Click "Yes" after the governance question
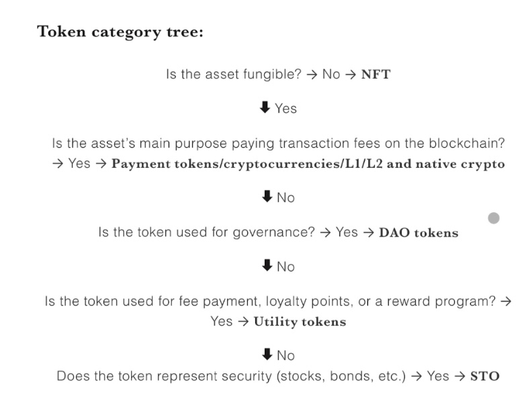Screen dimensions: 532x399 (347, 232)
